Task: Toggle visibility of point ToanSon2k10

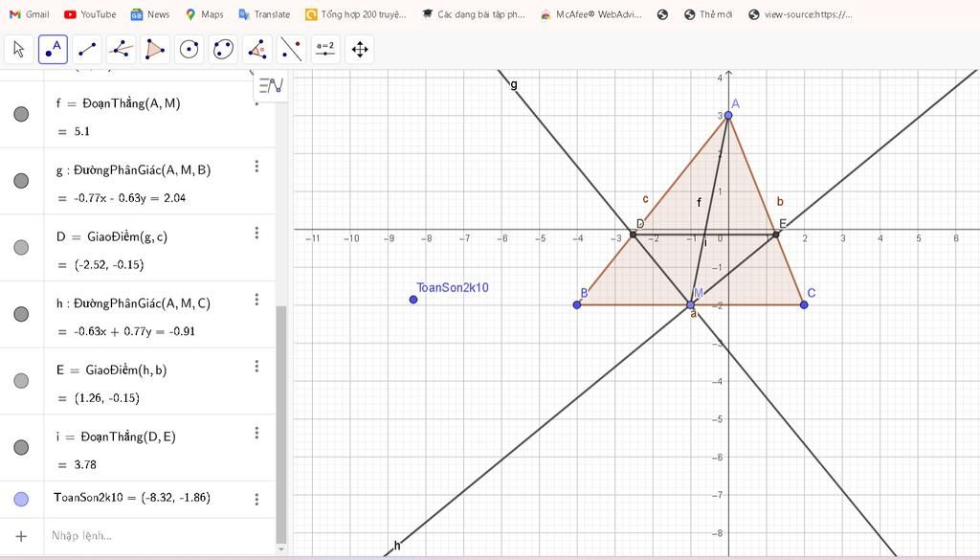Action: (x=21, y=499)
